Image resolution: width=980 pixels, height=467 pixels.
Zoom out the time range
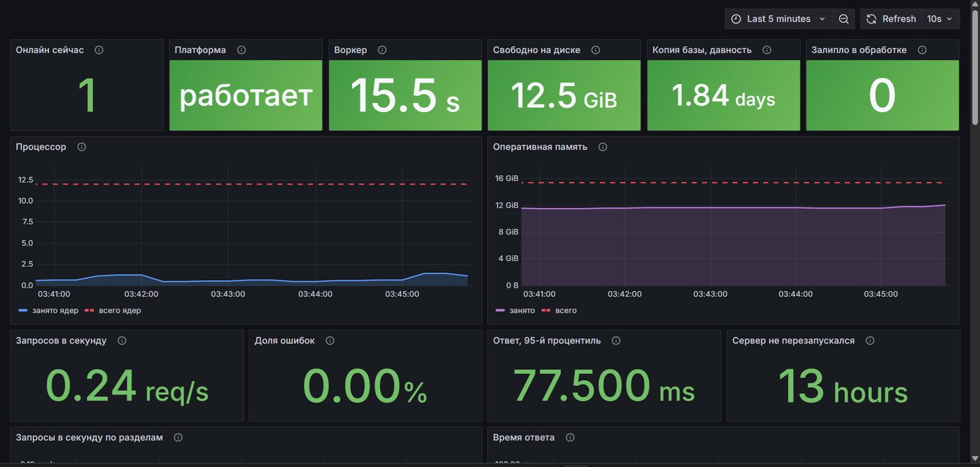(843, 19)
